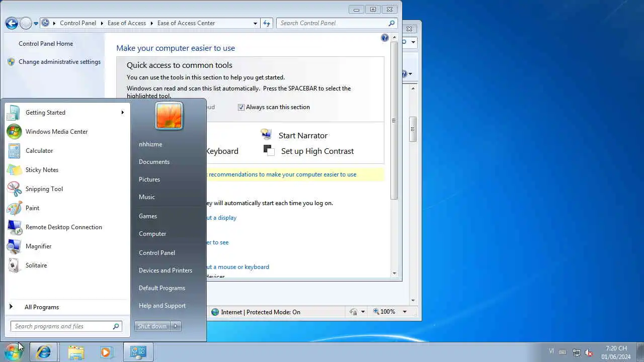Open Control Panel from Start menu
Image resolution: width=644 pixels, height=362 pixels.
[157, 253]
